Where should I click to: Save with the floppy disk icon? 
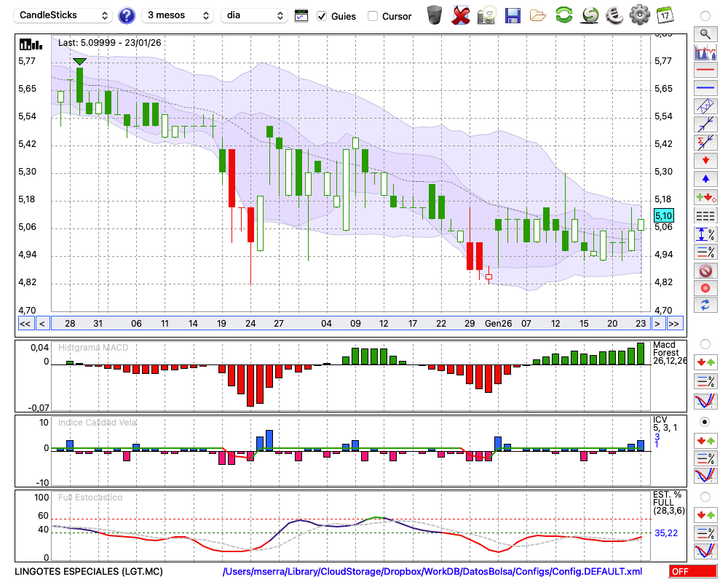513,15
